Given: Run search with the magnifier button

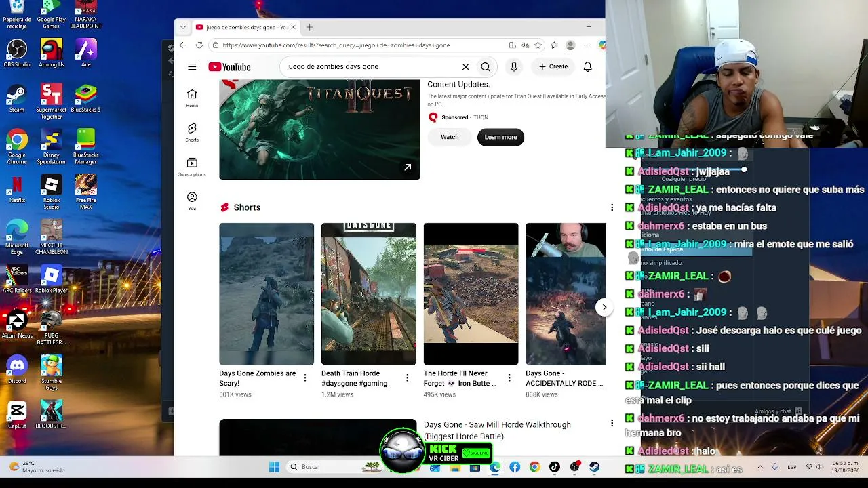Looking at the screenshot, I should (x=486, y=66).
